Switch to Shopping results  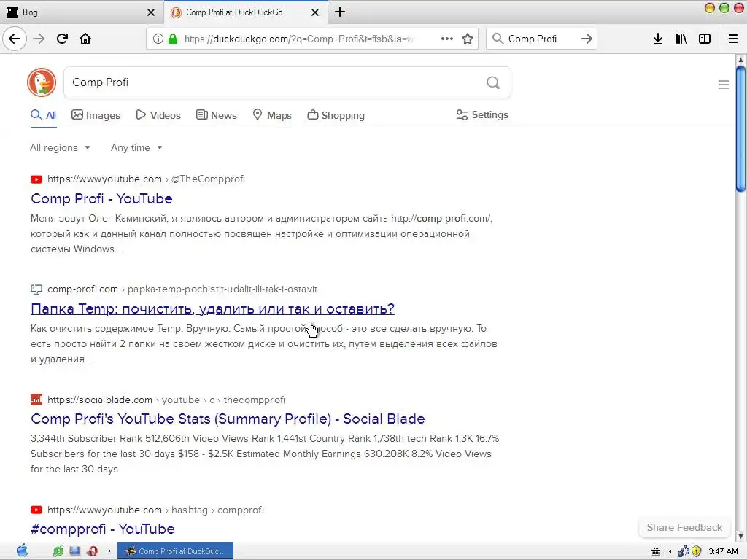(336, 115)
